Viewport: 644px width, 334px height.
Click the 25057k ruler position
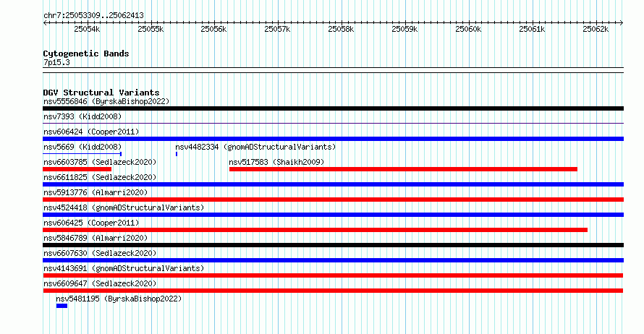[x=277, y=29]
